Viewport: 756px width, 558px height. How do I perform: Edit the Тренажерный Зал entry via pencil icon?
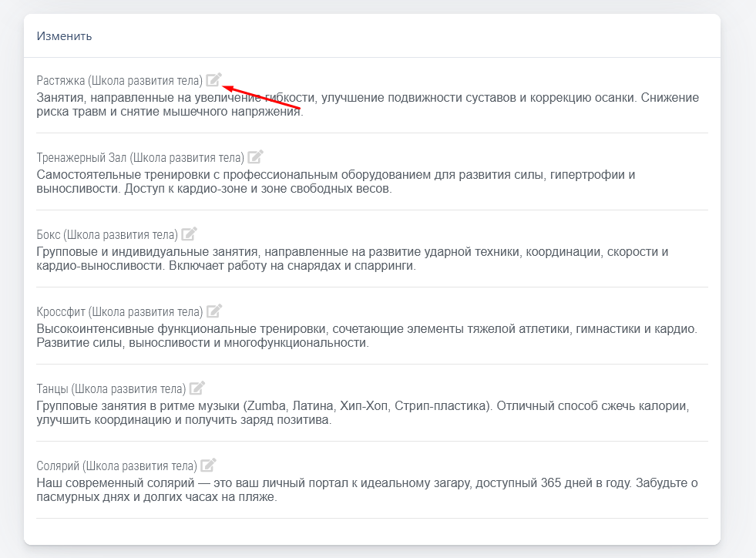click(255, 156)
